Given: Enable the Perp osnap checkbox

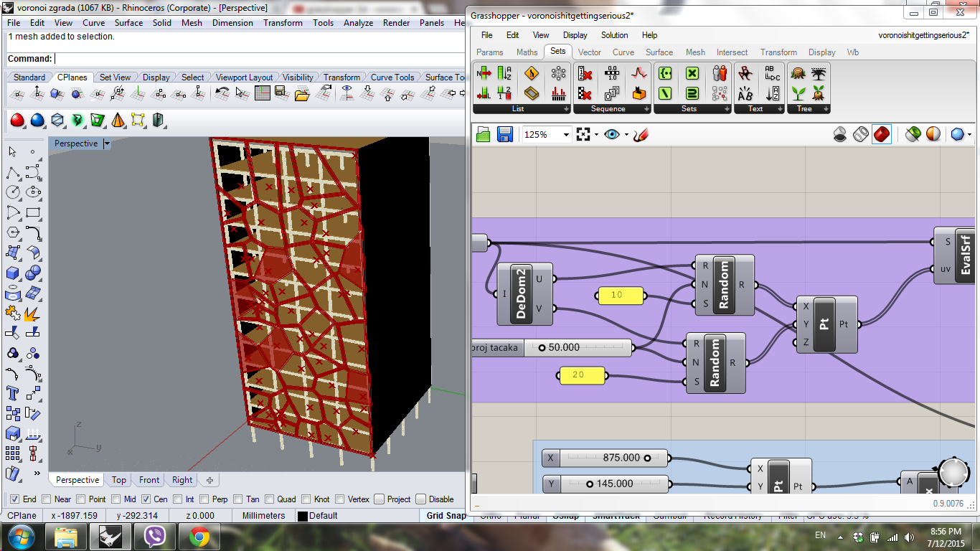Looking at the screenshot, I should (204, 499).
